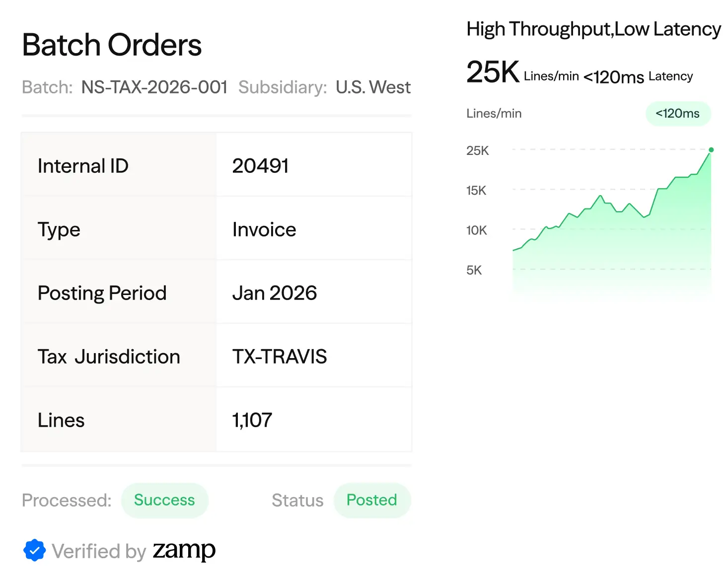Viewport: 725px width, 588px height.
Task: Click the Type row value Invoice
Action: [x=264, y=229]
